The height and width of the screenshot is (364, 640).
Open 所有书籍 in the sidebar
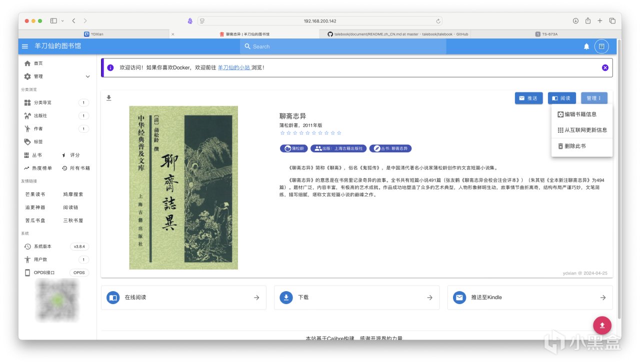76,168
